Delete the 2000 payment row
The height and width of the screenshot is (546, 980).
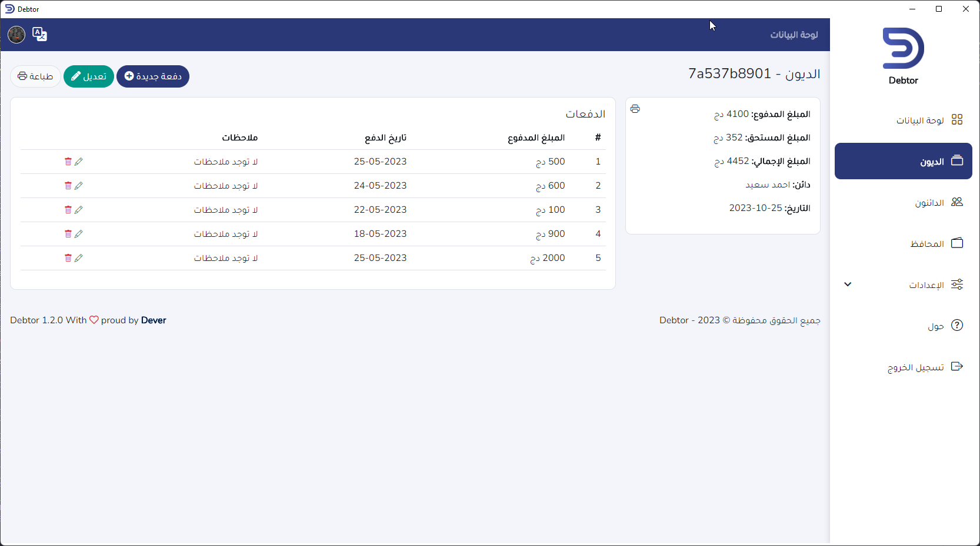(x=68, y=258)
